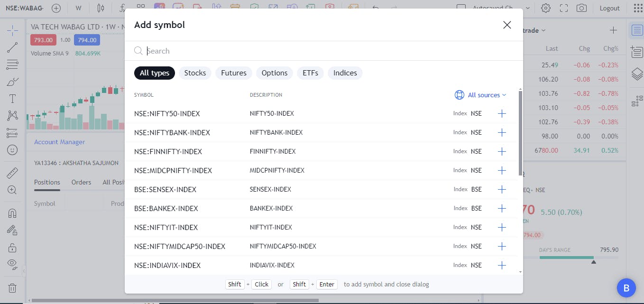The image size is (644, 304).
Task: Expand the trade panel dropdown
Action: (x=534, y=30)
